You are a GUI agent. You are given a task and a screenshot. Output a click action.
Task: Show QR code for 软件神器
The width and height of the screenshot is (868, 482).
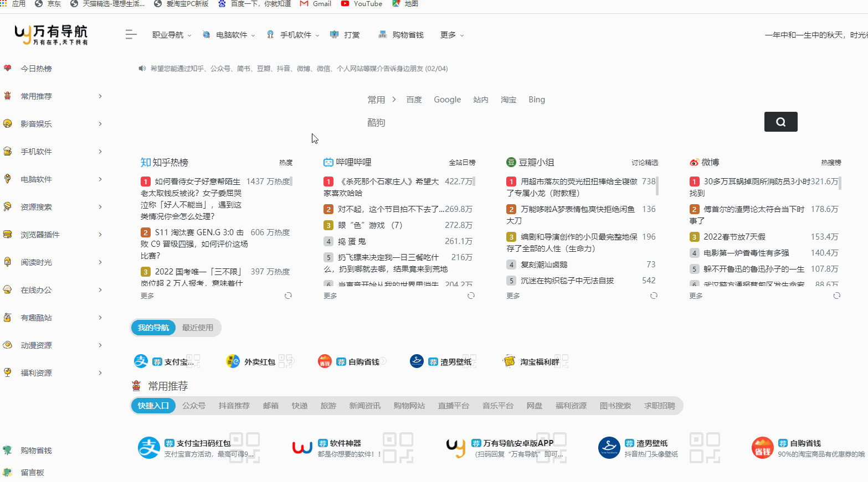pyautogui.click(x=398, y=448)
